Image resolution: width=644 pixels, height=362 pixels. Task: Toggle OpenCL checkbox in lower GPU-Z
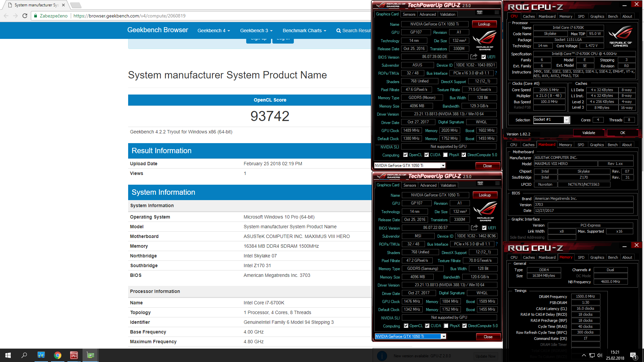pos(406,326)
